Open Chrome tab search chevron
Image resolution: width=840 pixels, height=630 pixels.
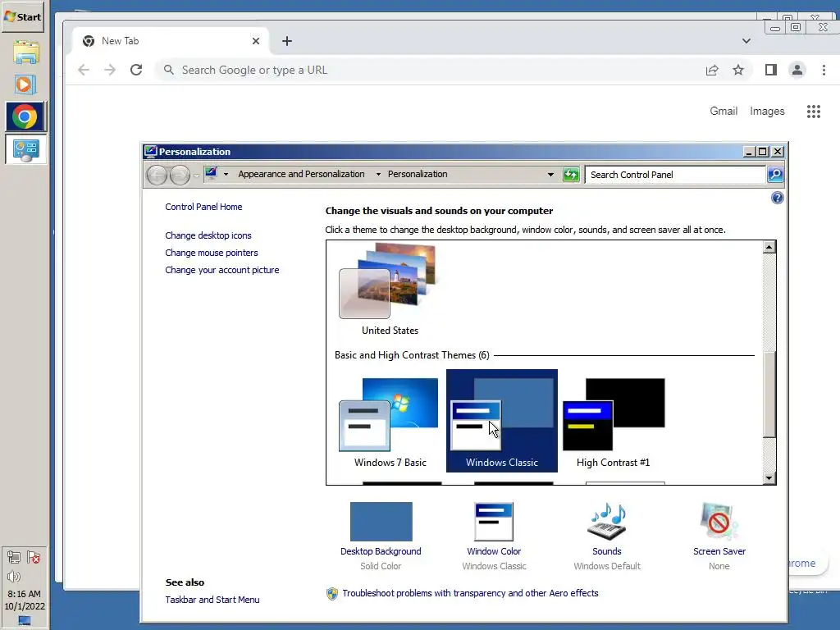pos(746,41)
